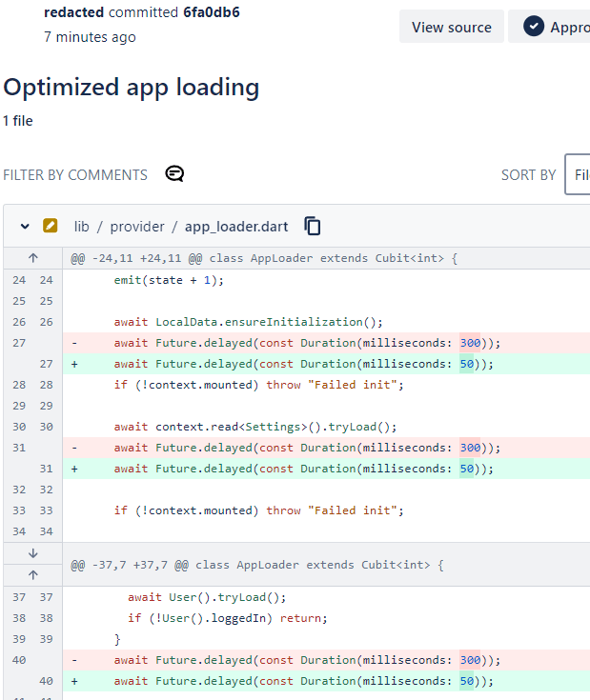Click the SORT BY label
This screenshot has height=700, width=590.
point(528,175)
